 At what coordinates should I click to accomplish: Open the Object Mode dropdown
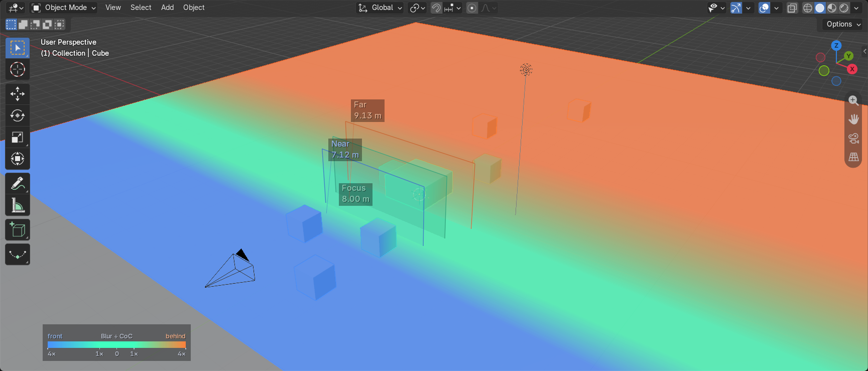coord(63,8)
